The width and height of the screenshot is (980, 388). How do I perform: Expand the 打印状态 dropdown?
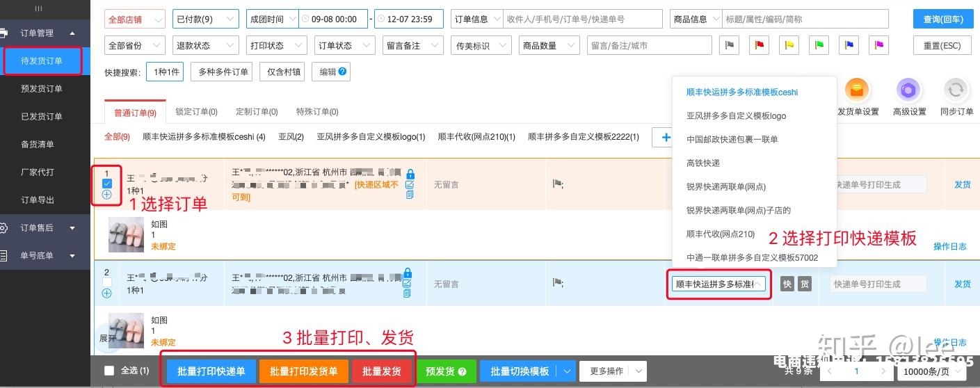277,46
